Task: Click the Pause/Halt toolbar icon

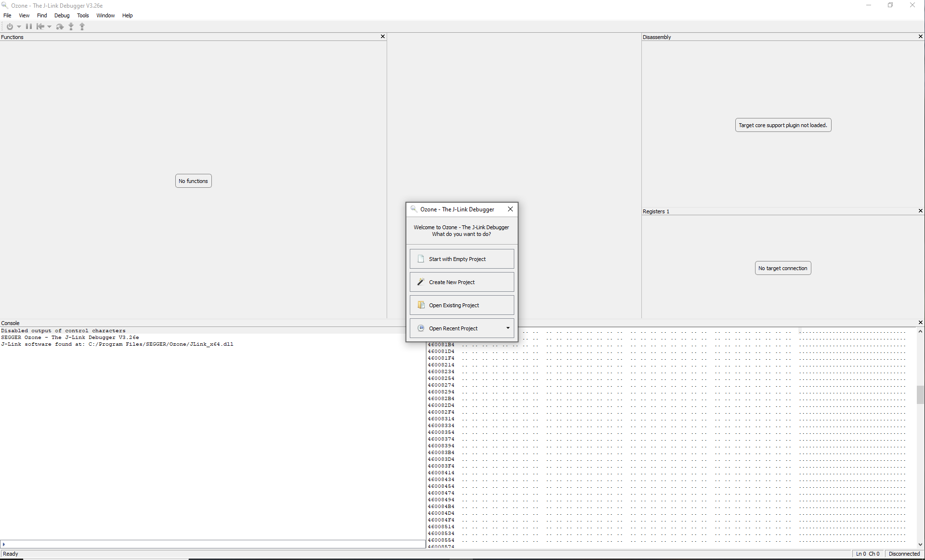Action: (x=29, y=26)
